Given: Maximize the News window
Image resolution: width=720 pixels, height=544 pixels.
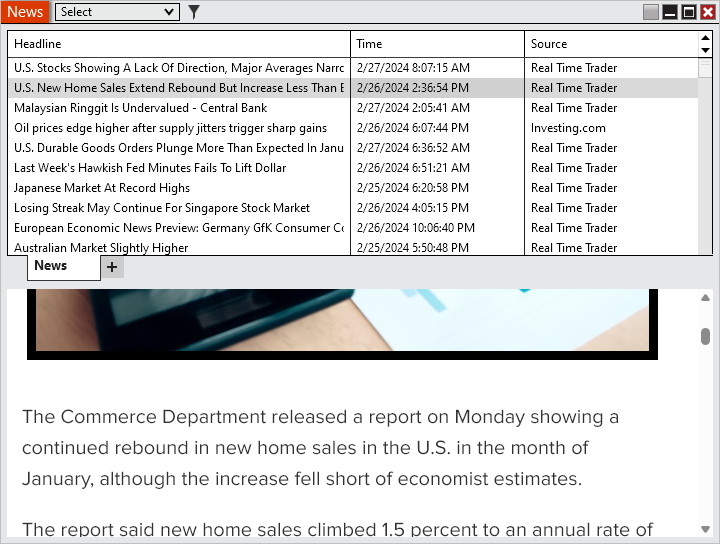Looking at the screenshot, I should tap(688, 12).
